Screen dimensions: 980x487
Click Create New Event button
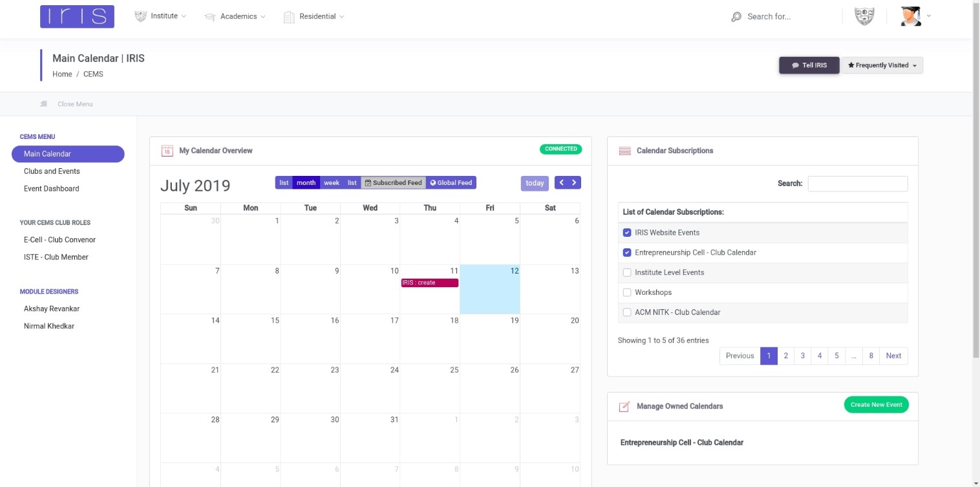[x=877, y=405]
